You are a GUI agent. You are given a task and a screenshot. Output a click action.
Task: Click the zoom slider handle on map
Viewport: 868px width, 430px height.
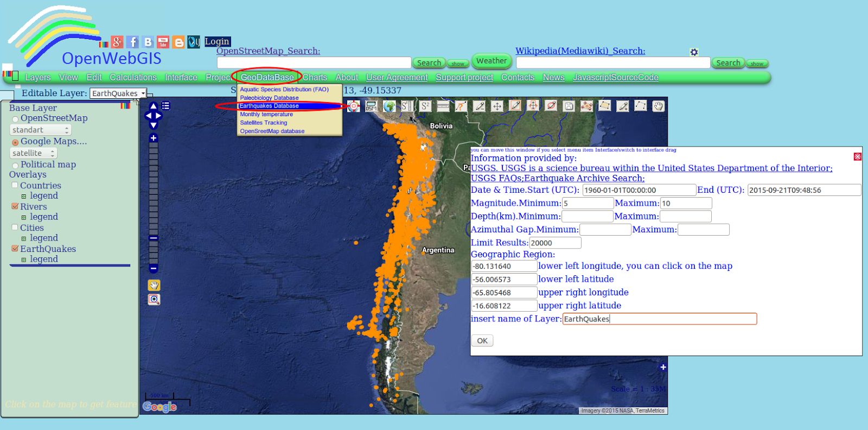(154, 238)
